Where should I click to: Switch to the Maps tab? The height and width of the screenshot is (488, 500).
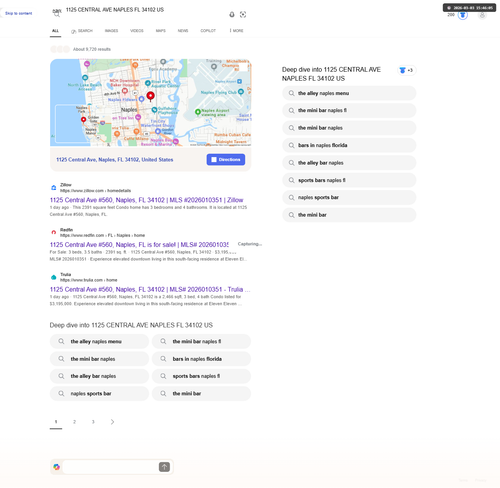point(161,31)
